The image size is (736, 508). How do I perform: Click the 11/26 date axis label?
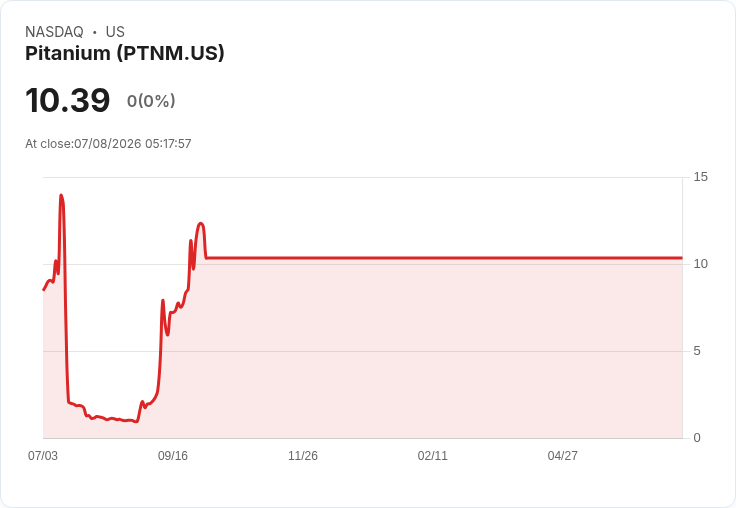point(303,456)
